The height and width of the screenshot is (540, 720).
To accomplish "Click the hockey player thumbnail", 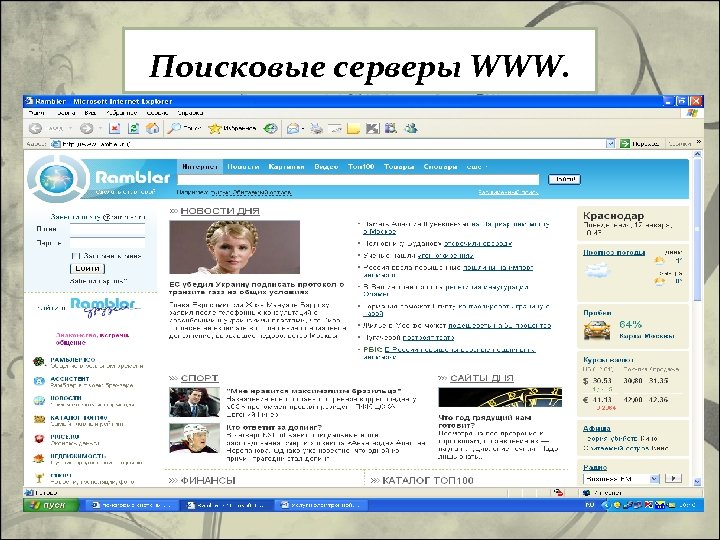I will click(x=195, y=439).
